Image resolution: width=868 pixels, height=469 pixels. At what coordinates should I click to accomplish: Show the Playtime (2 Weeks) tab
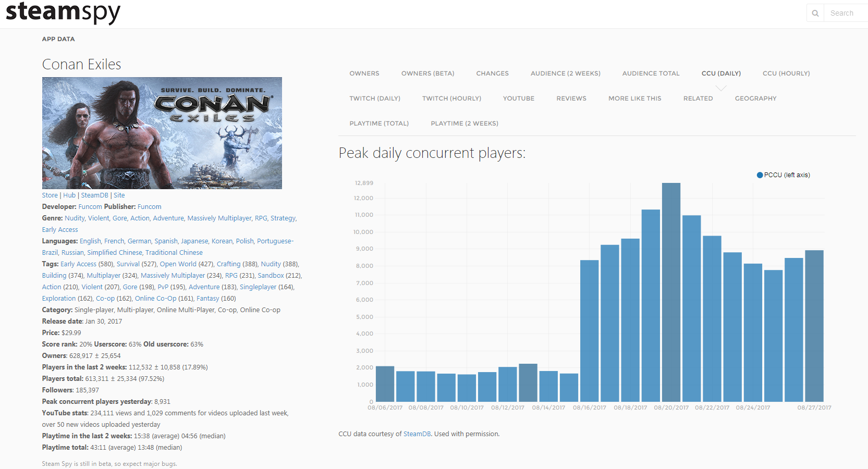pyautogui.click(x=464, y=124)
